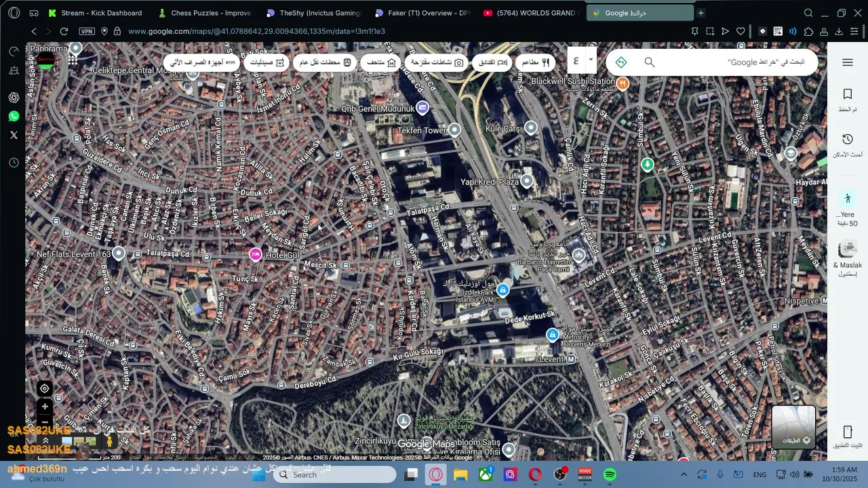Select the ATMs category chip
This screenshot has width=868, height=488.
point(202,62)
